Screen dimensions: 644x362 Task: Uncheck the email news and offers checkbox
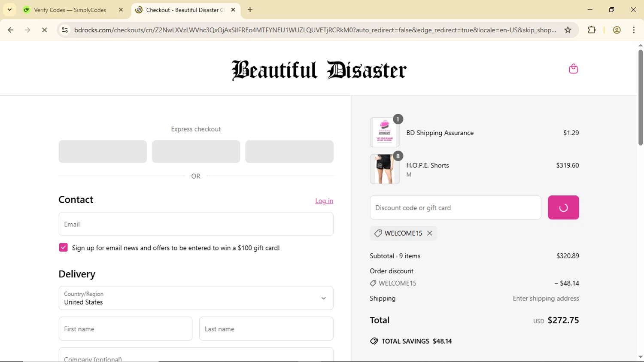(x=64, y=248)
